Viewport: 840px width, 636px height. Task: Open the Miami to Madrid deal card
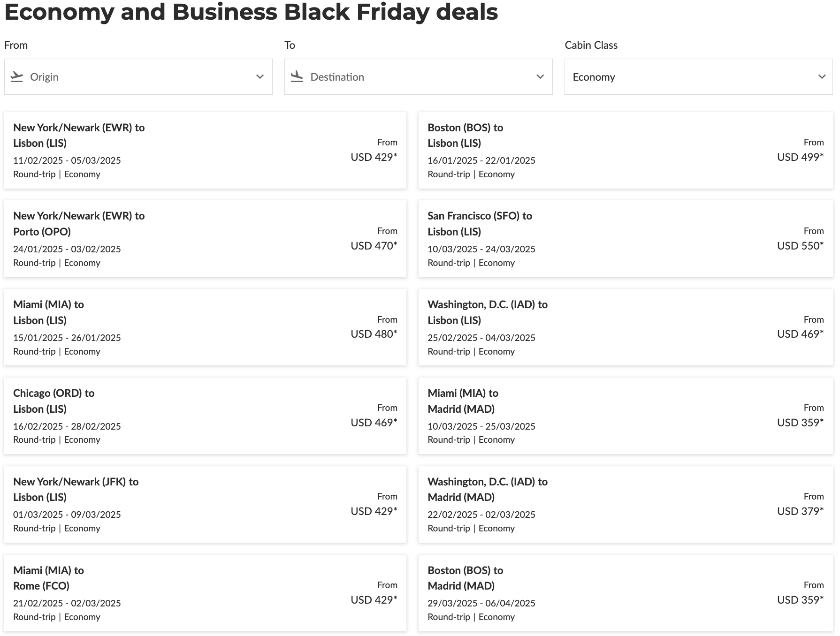[625, 416]
